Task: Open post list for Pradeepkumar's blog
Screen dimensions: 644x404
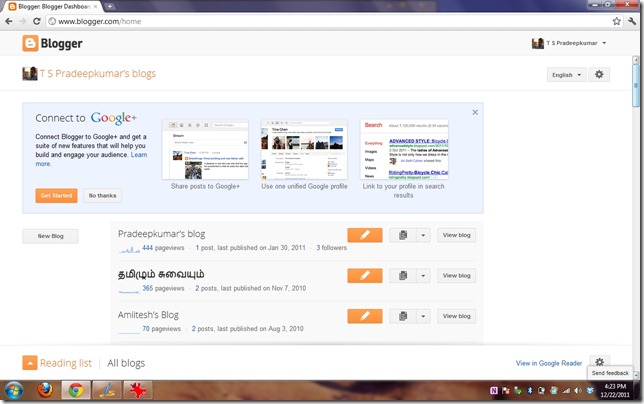Action: pyautogui.click(x=403, y=235)
